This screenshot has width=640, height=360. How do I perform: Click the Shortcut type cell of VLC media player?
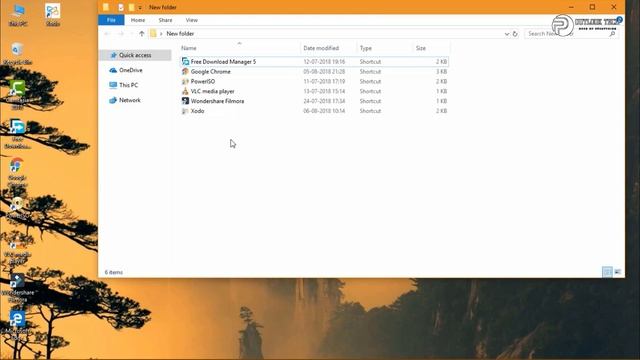[370, 91]
